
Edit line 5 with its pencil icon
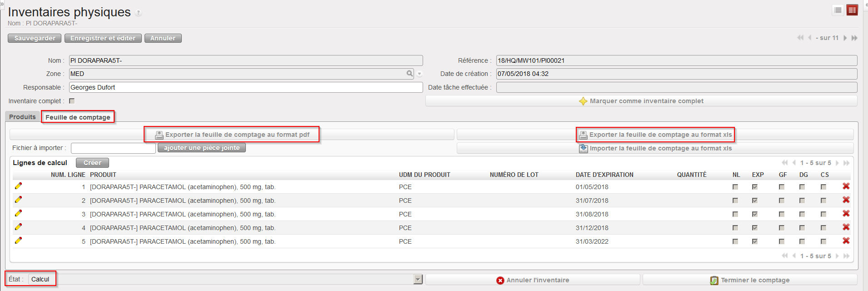pos(18,241)
